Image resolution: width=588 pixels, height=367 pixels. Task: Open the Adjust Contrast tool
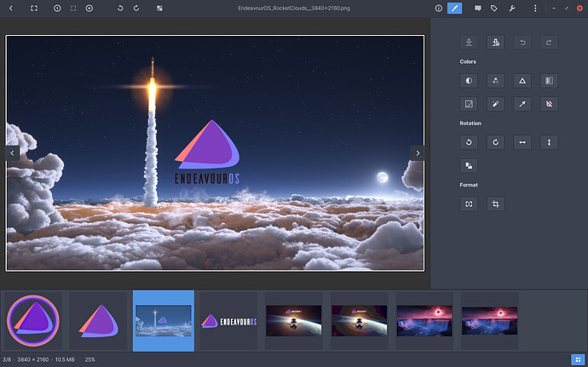coord(469,81)
